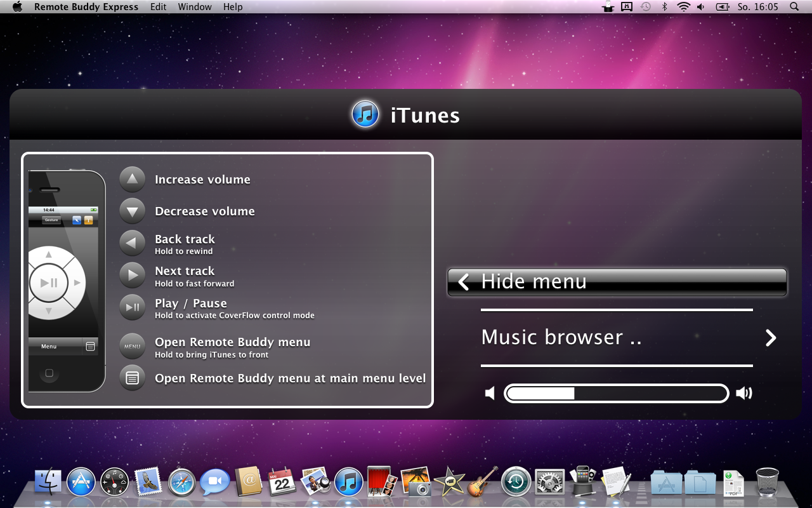
Task: Open the Applications folder stack
Action: 666,483
